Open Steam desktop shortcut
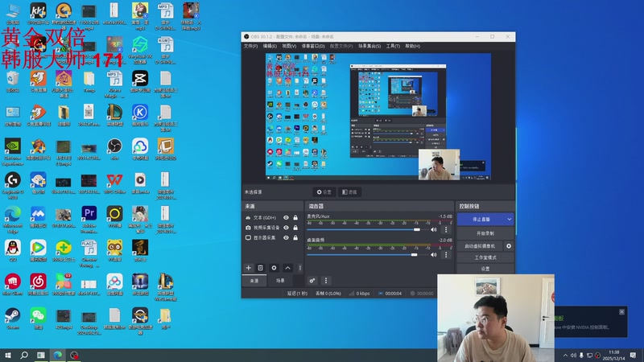644x362 pixels. point(13,319)
